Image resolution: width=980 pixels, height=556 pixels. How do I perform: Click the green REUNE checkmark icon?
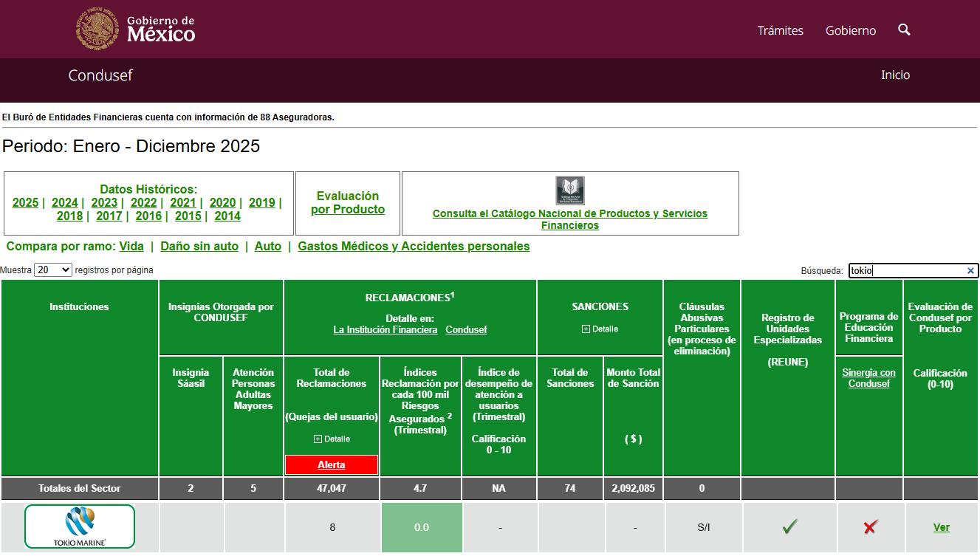tap(789, 526)
